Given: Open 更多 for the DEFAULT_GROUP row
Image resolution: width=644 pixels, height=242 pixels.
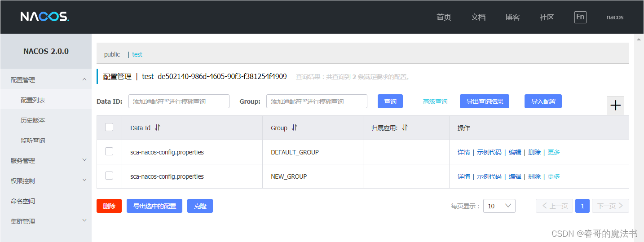Looking at the screenshot, I should (554, 152).
